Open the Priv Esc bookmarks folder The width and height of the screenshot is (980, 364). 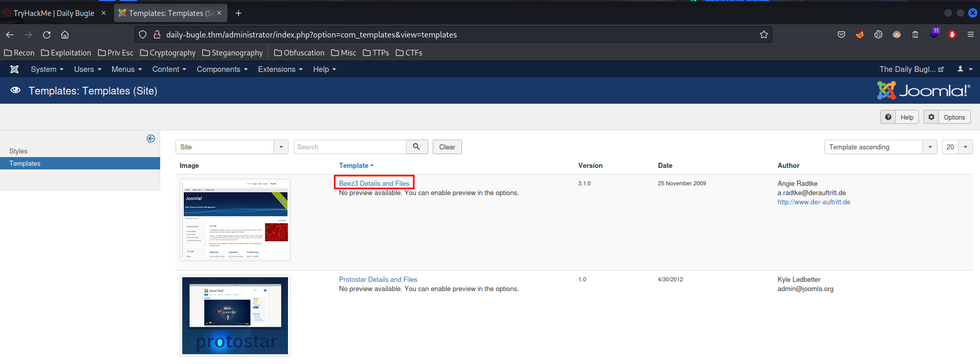pyautogui.click(x=116, y=53)
